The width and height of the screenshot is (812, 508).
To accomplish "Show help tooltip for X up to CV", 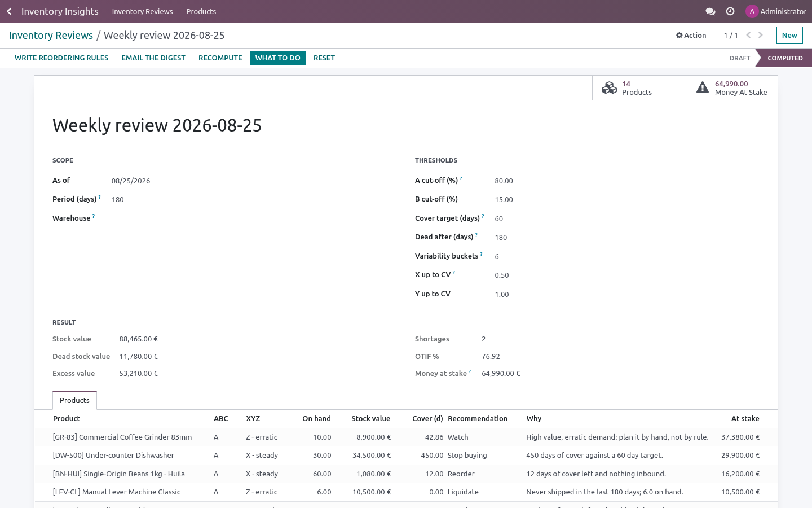I will (x=454, y=273).
